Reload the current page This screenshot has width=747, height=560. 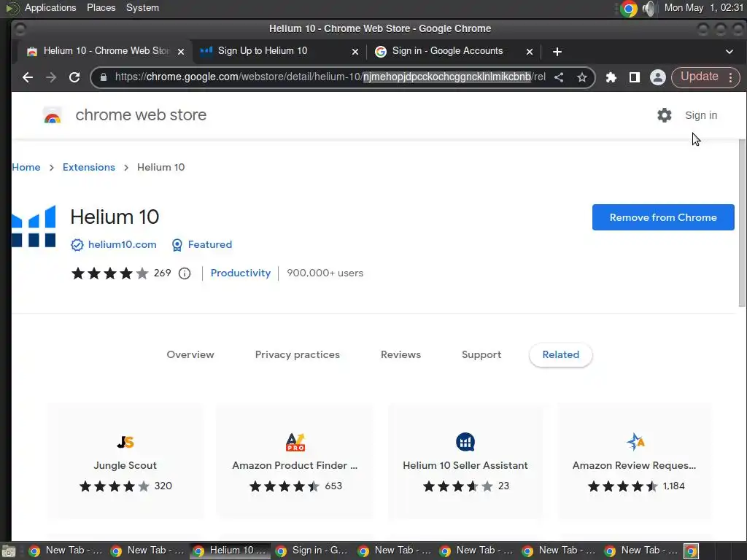[x=74, y=77]
